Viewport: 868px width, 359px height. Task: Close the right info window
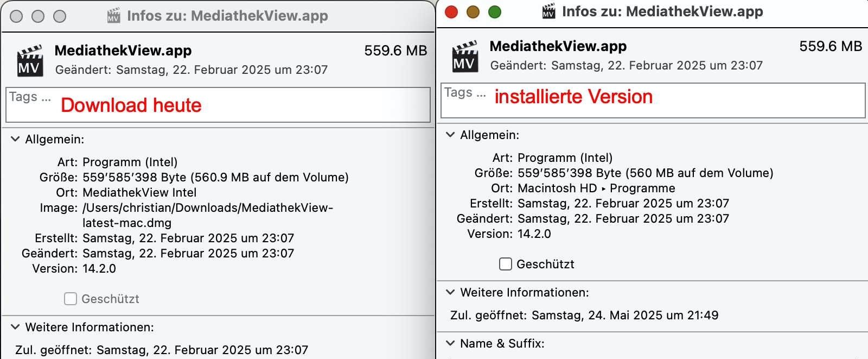[x=451, y=12]
